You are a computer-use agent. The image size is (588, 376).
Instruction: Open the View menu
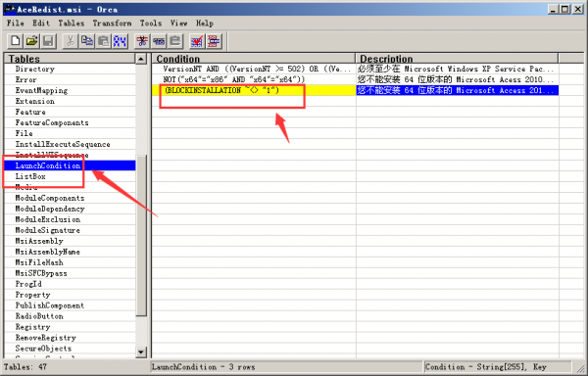(x=178, y=23)
